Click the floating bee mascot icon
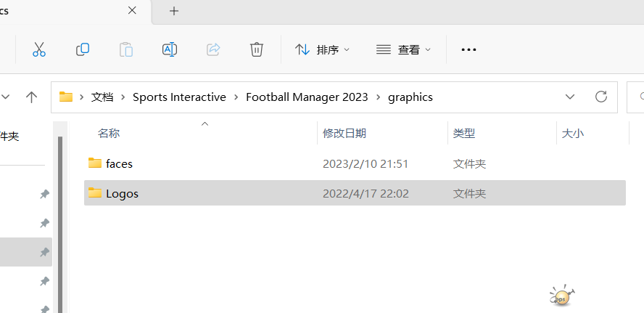The image size is (644, 313). [562, 296]
